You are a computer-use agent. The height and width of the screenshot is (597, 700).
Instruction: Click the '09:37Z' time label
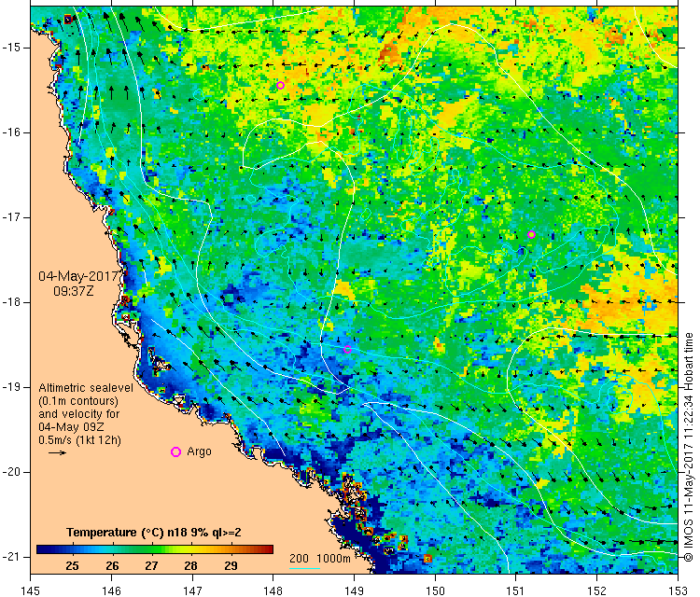[x=74, y=291]
